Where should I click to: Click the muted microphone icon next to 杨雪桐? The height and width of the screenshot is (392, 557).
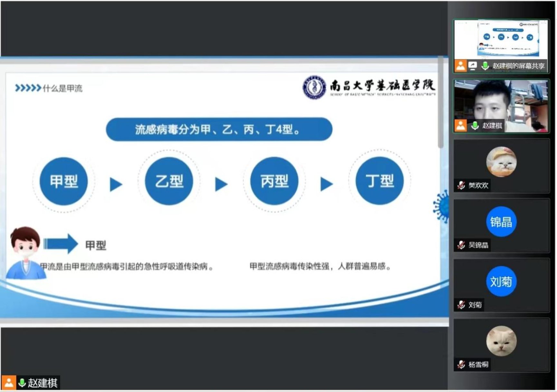(461, 364)
